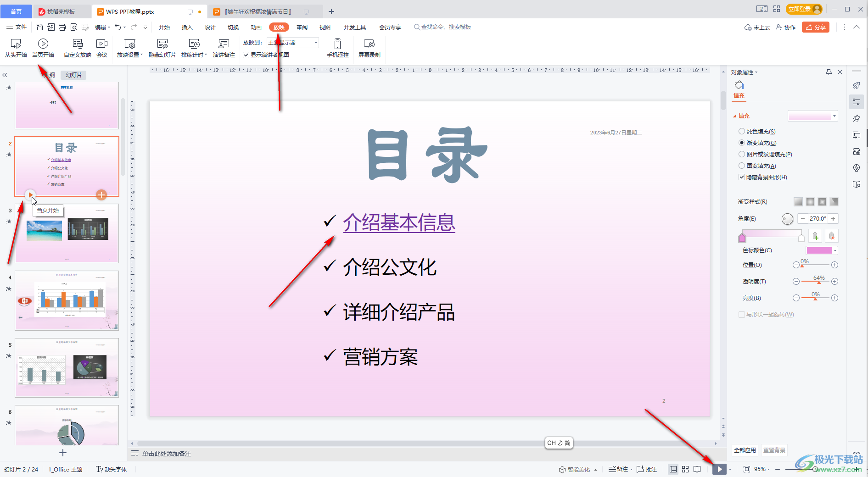Click orange plus button on slide 2 thumbnail
868x477 pixels.
pyautogui.click(x=101, y=194)
